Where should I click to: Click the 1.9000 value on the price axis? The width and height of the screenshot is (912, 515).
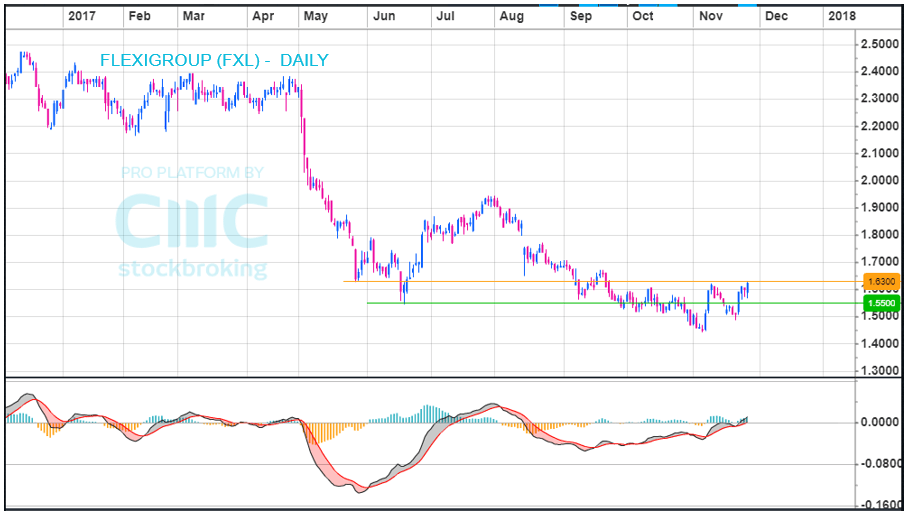(880, 207)
